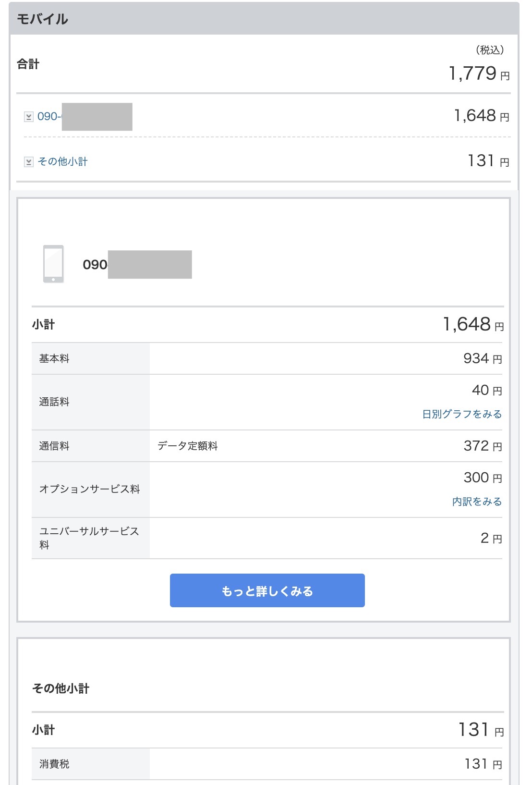
Task: Open the 090 phone number link in the summary
Action: click(48, 117)
